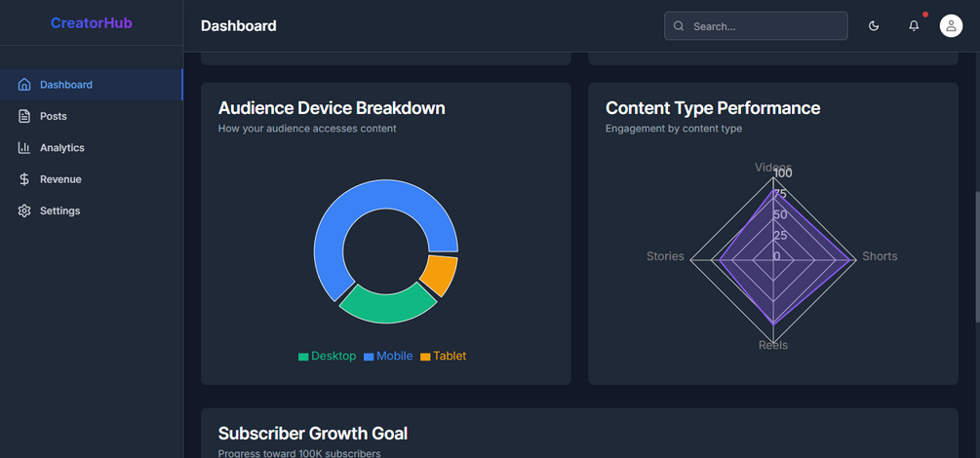Open the user profile avatar
This screenshot has height=458, width=980.
[x=951, y=26]
